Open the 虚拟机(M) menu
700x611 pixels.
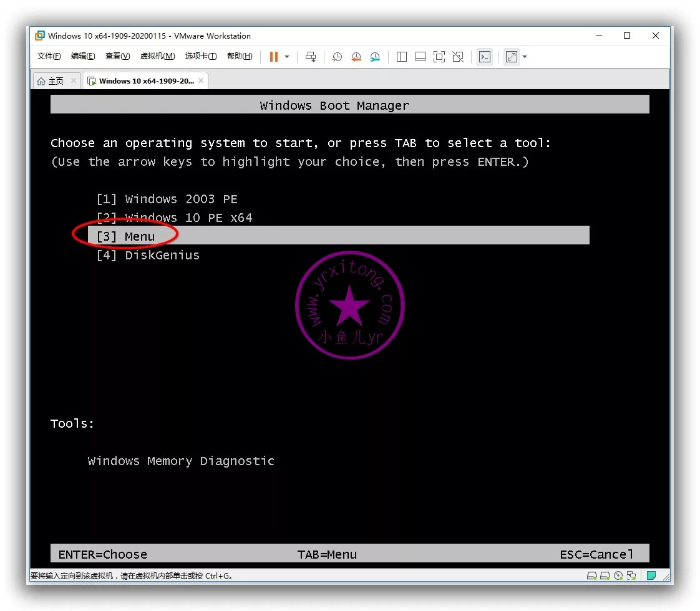click(x=157, y=56)
